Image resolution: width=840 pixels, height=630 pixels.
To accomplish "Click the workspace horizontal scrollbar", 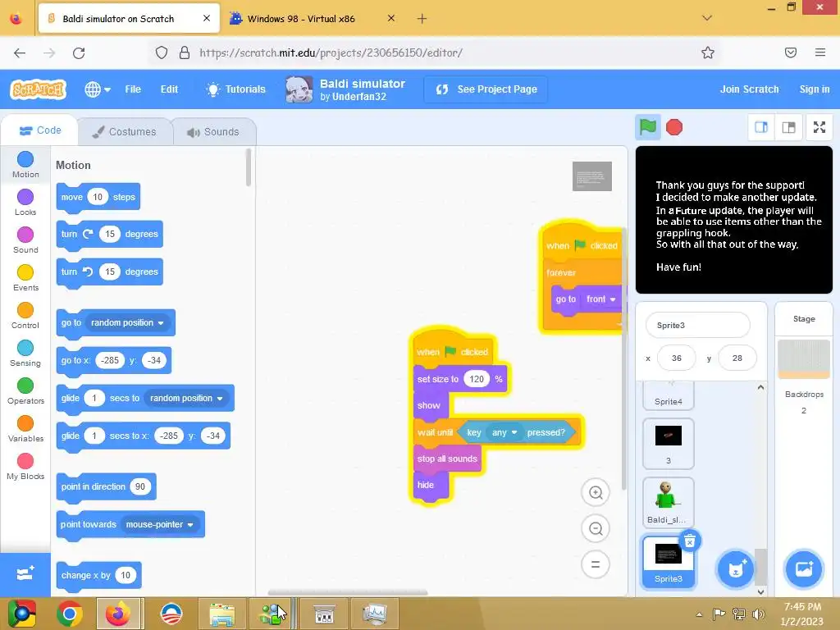I will [347, 592].
